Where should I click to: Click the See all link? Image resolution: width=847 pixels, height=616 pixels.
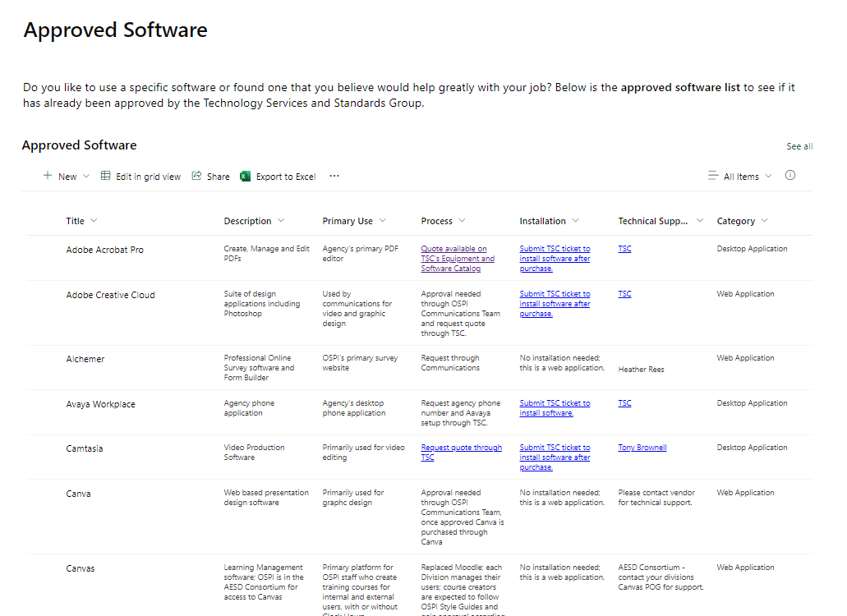click(x=799, y=146)
